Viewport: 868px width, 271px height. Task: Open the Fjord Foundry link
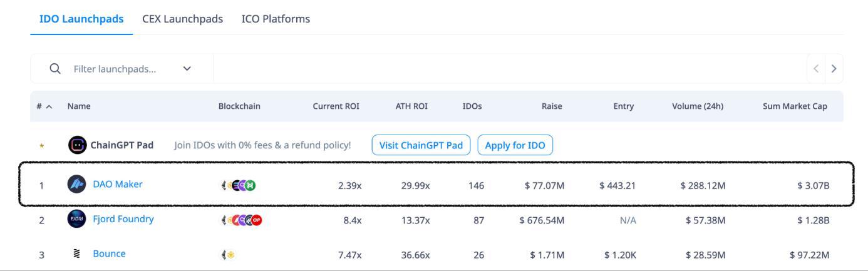(x=123, y=219)
